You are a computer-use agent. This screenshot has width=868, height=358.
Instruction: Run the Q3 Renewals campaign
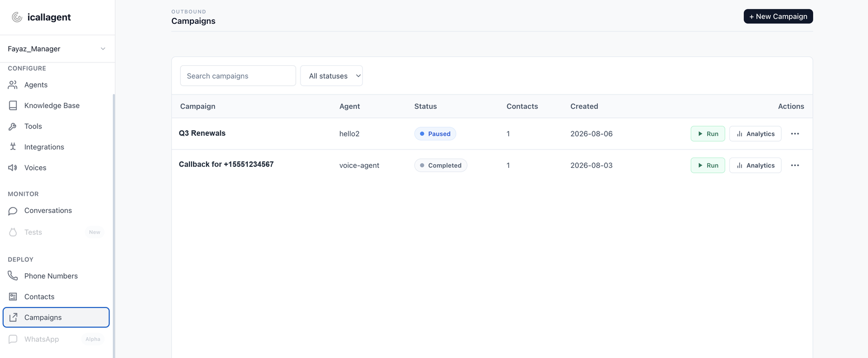pyautogui.click(x=708, y=134)
